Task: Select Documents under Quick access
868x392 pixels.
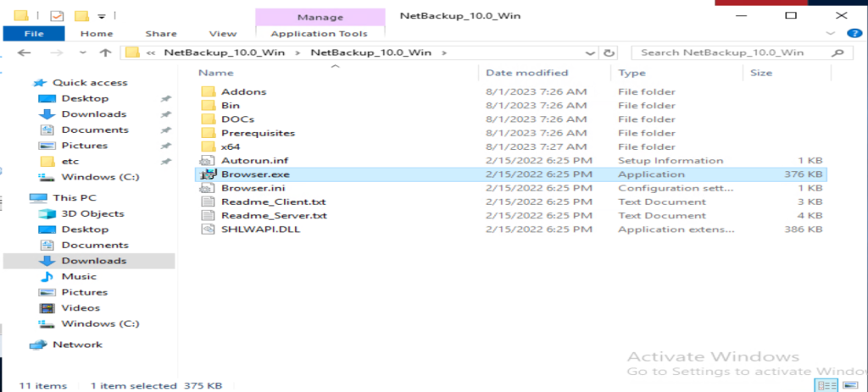Action: coord(95,130)
